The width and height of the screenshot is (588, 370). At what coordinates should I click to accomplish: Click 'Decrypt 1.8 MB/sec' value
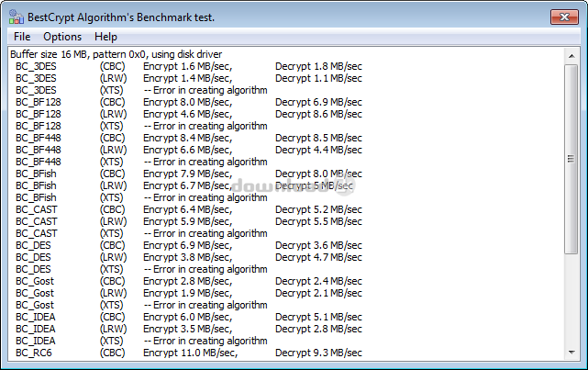coord(318,66)
